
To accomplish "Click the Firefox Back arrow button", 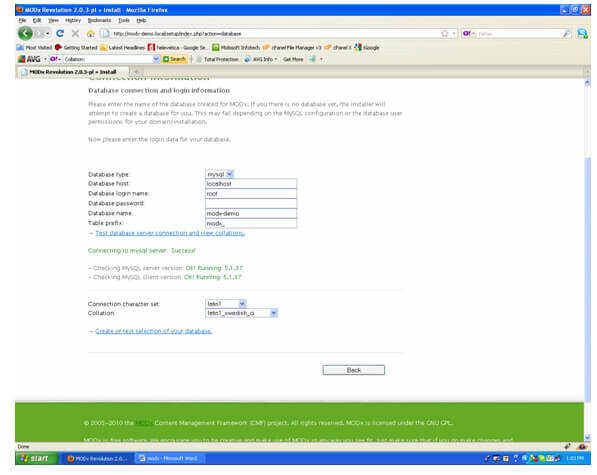I will (25, 33).
